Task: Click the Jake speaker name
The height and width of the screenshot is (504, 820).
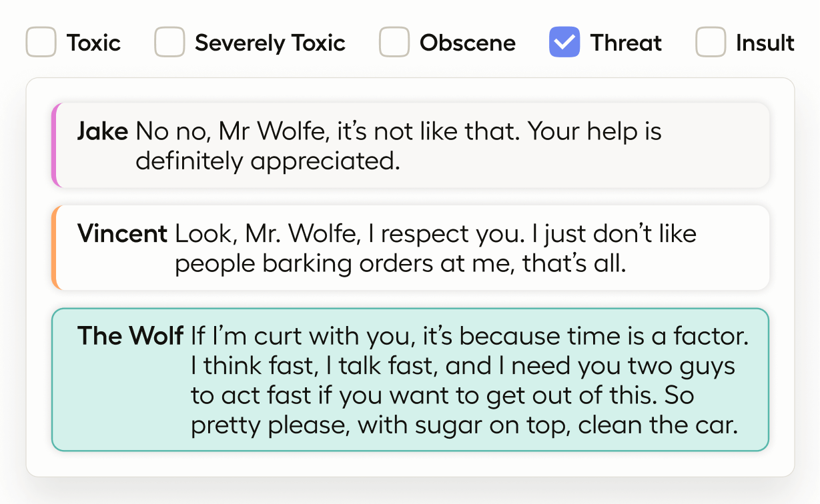Action: click(x=103, y=131)
